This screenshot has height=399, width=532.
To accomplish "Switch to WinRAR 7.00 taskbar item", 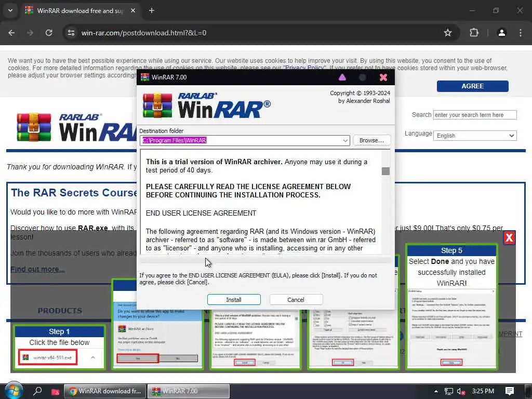I will tap(189, 391).
